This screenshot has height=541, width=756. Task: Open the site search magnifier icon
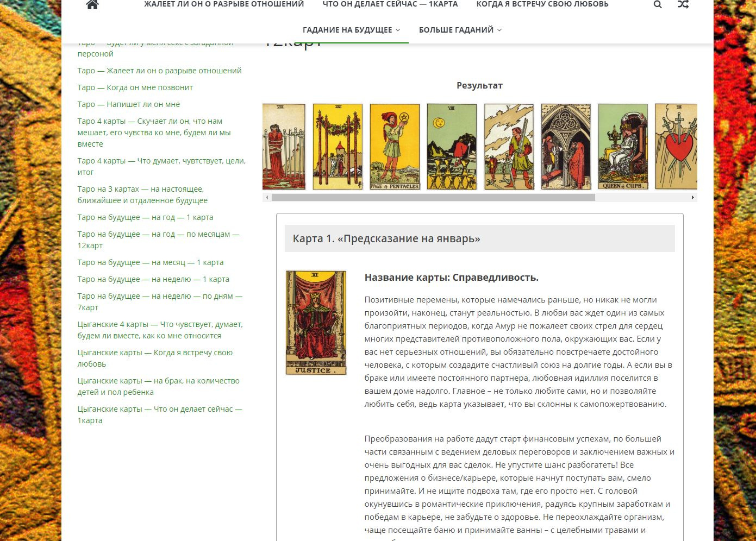(x=658, y=4)
